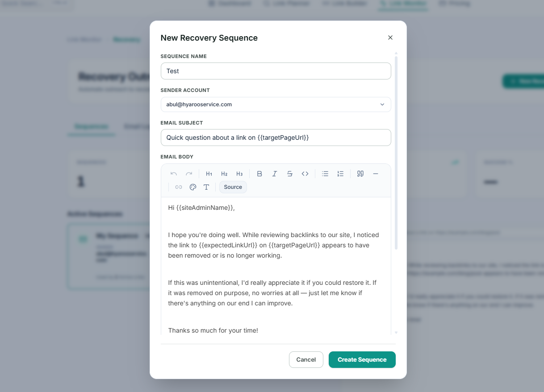Screen dimensions: 544x392
Task: Click the undo arrow icon in editor toolbar
Action: pyautogui.click(x=174, y=174)
